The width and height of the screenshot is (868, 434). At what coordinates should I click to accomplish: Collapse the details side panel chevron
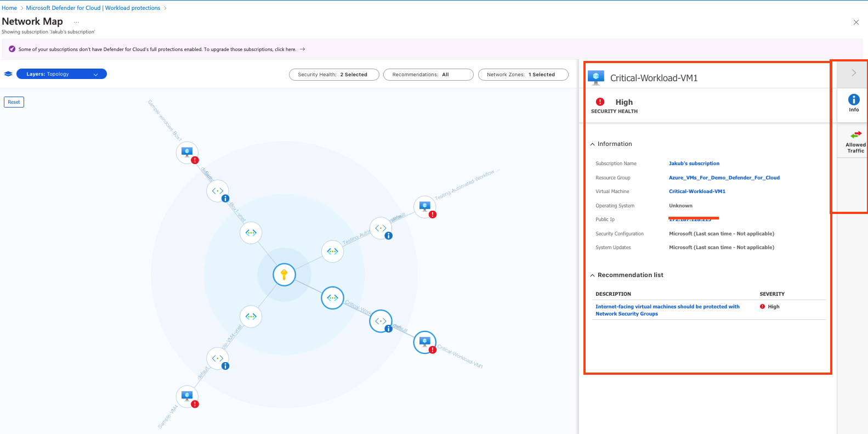point(854,73)
